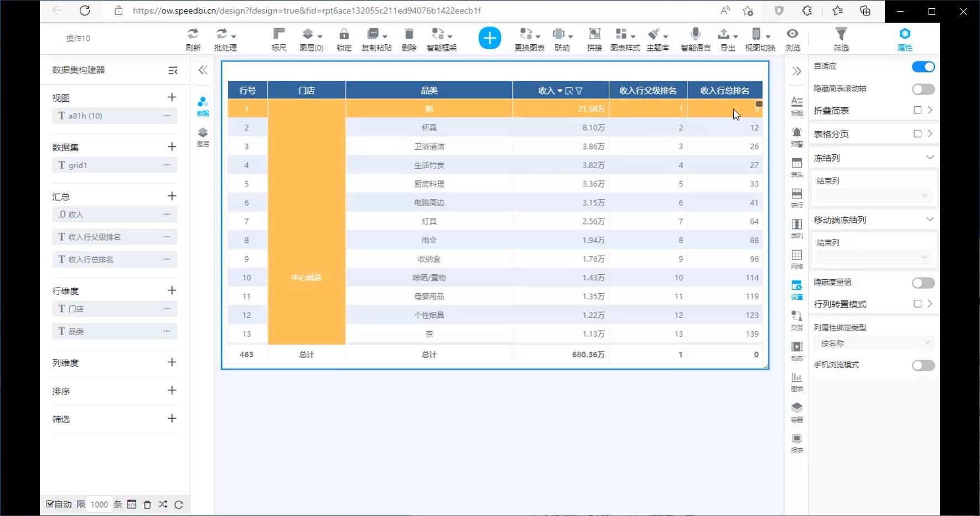980x516 pixels.
Task: Click the 刷新 refresh icon in toolbar
Action: [193, 34]
